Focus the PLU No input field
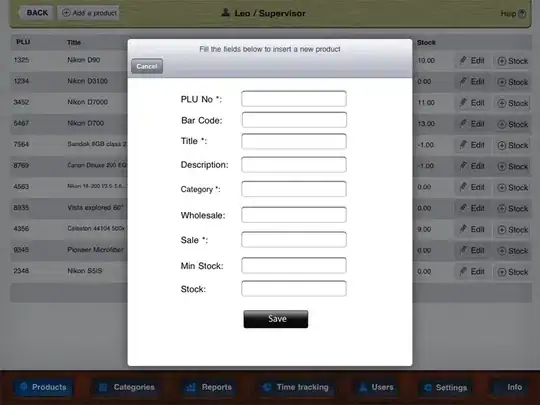Screen dimensions: 540x405 point(294,99)
